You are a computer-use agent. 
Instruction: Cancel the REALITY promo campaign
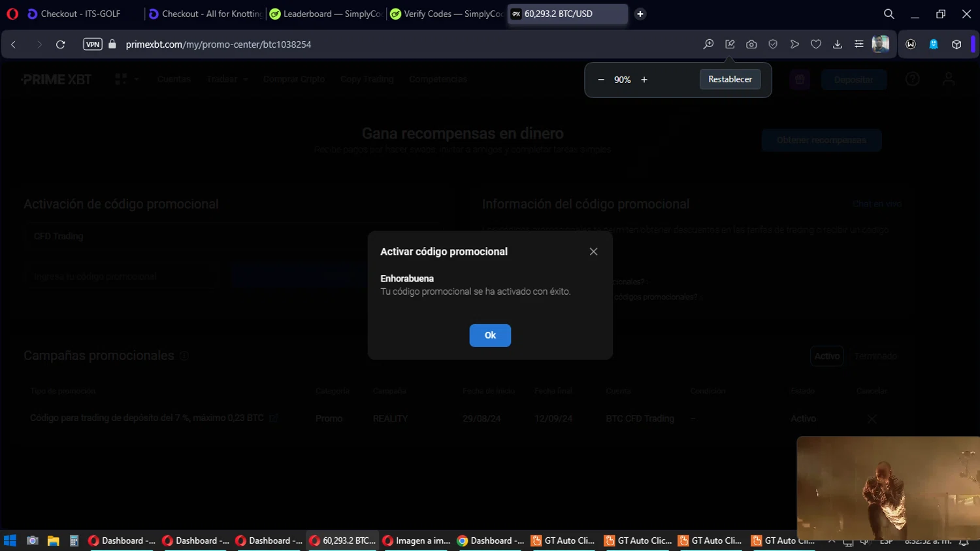point(872,418)
